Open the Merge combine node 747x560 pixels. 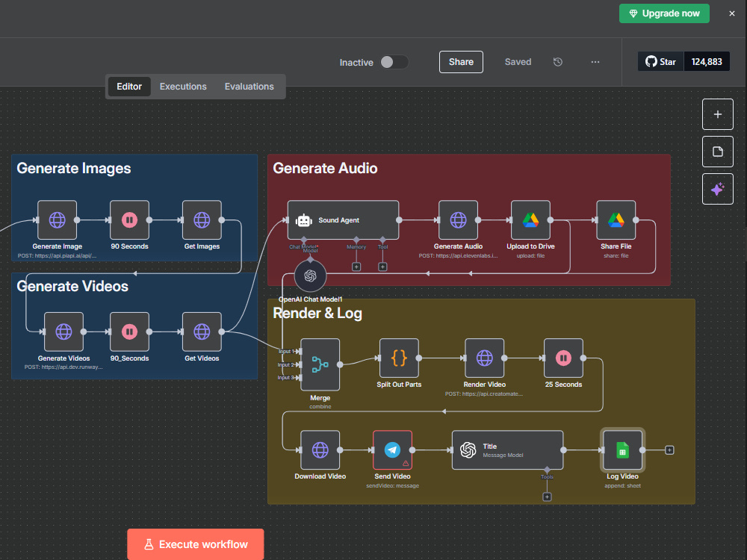point(320,365)
